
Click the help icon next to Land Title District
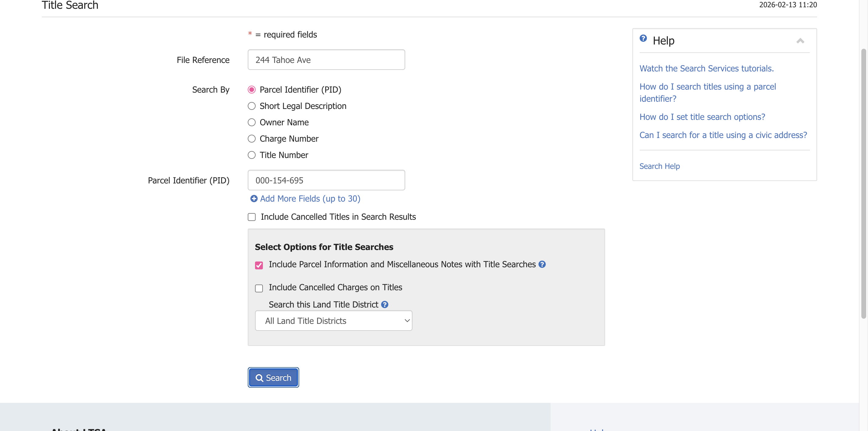pos(384,304)
